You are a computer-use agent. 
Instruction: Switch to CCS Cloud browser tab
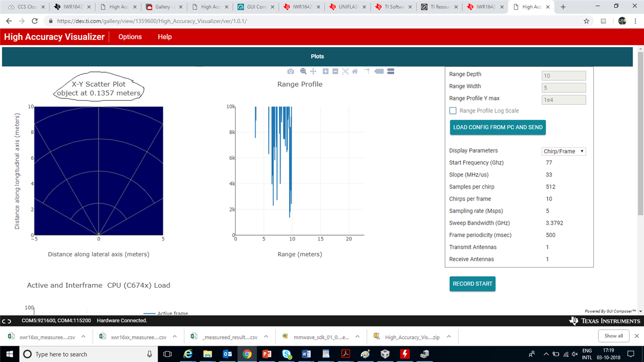pyautogui.click(x=26, y=7)
